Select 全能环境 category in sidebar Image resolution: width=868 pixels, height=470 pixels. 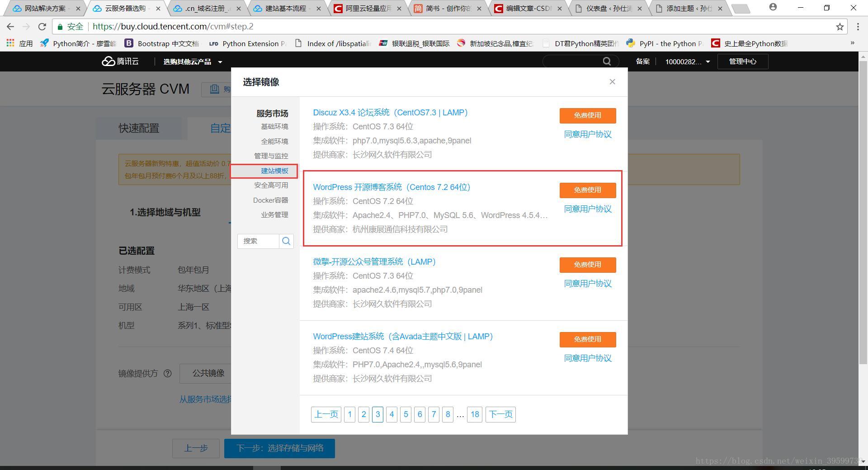[274, 141]
